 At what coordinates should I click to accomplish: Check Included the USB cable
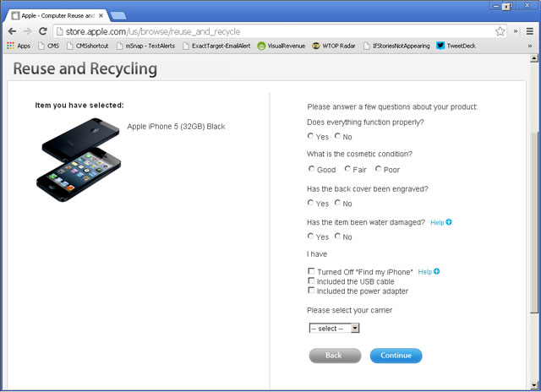(311, 280)
